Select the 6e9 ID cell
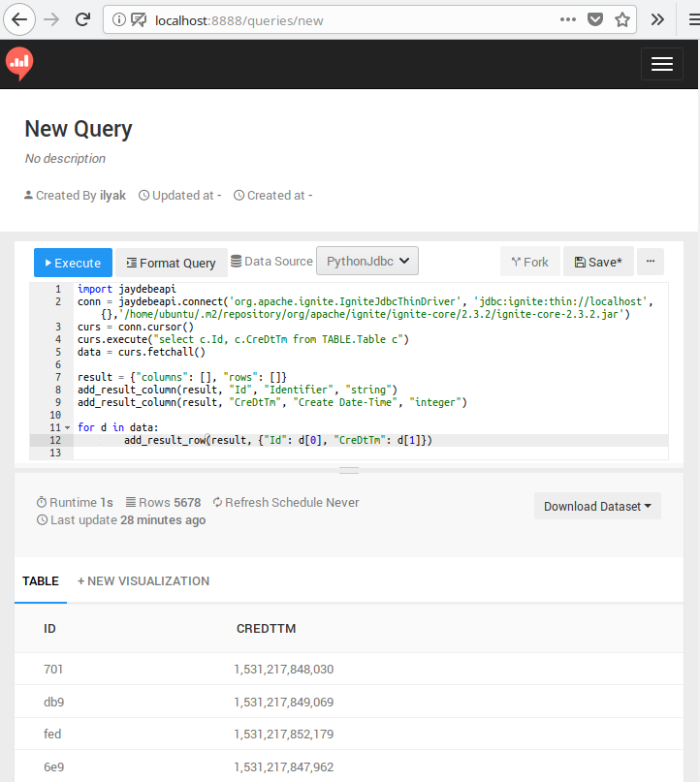 [54, 767]
